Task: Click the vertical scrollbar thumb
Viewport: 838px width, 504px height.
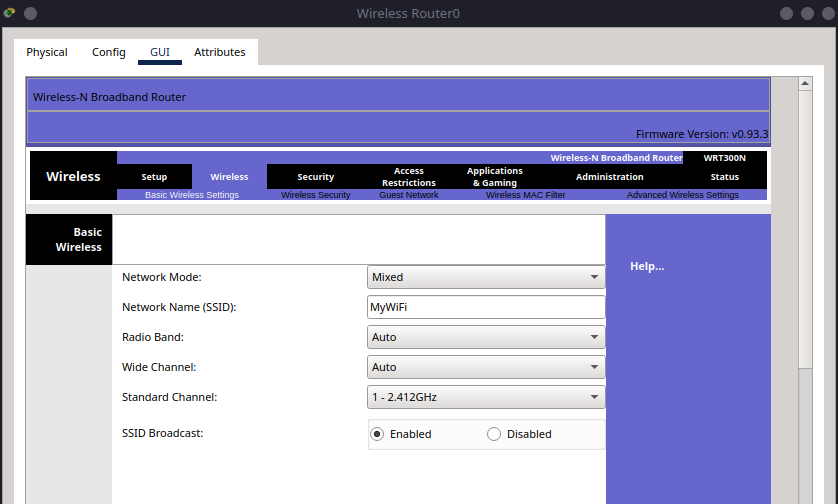Action: [805, 229]
